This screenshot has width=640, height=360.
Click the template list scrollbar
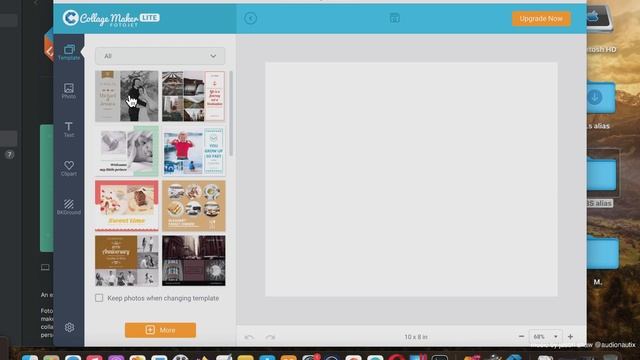(x=231, y=113)
